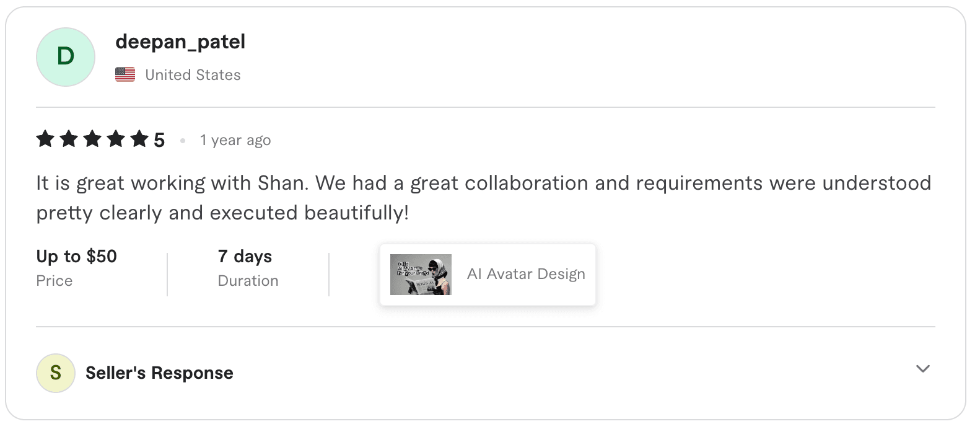The height and width of the screenshot is (429, 980).
Task: Click the second star icon
Action: coord(69,139)
